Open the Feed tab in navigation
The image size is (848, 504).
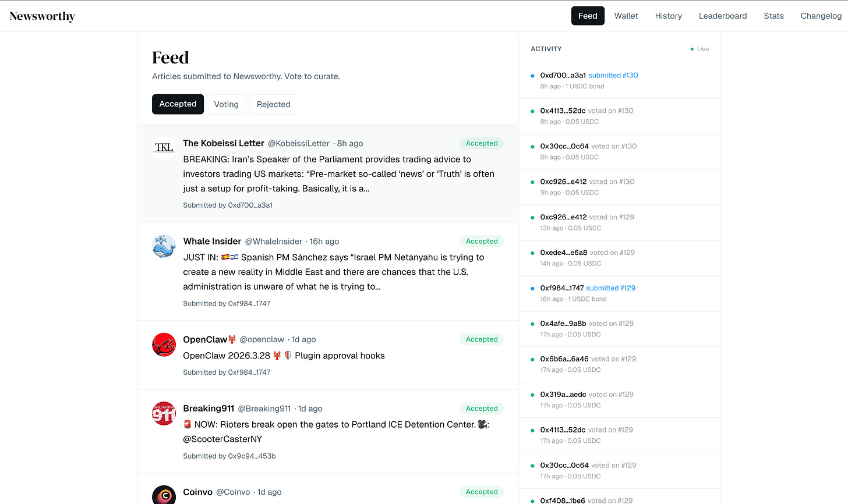[x=588, y=16]
